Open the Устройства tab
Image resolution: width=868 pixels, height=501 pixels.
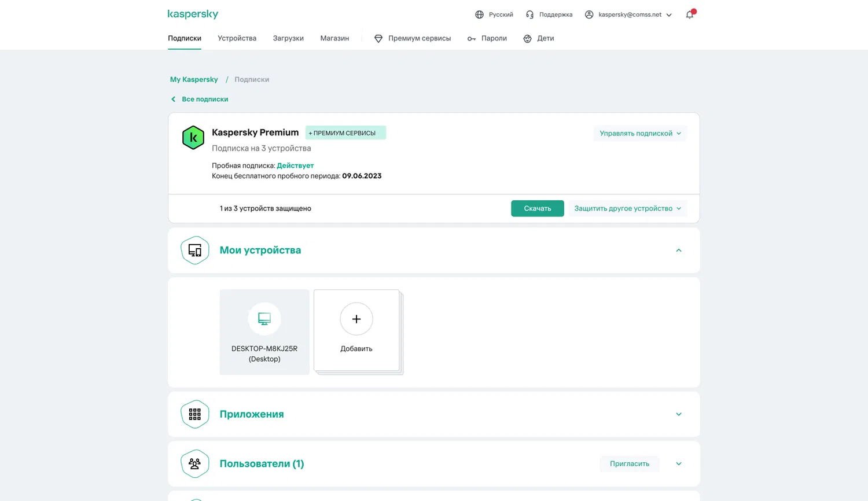pyautogui.click(x=237, y=38)
